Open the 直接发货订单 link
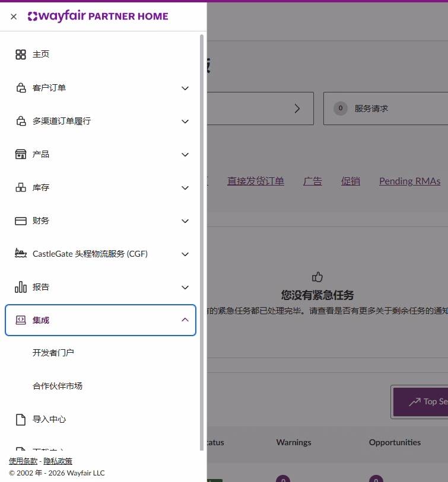Image resolution: width=448 pixels, height=482 pixels. point(255,181)
